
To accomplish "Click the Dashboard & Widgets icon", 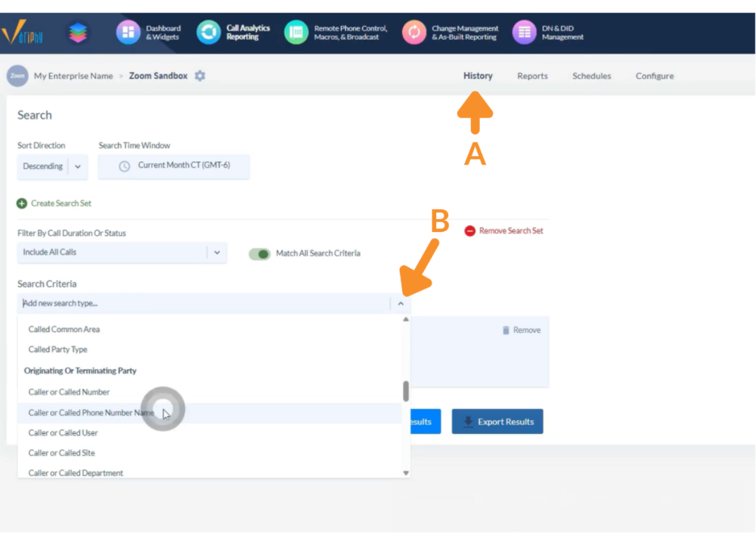I will (128, 32).
